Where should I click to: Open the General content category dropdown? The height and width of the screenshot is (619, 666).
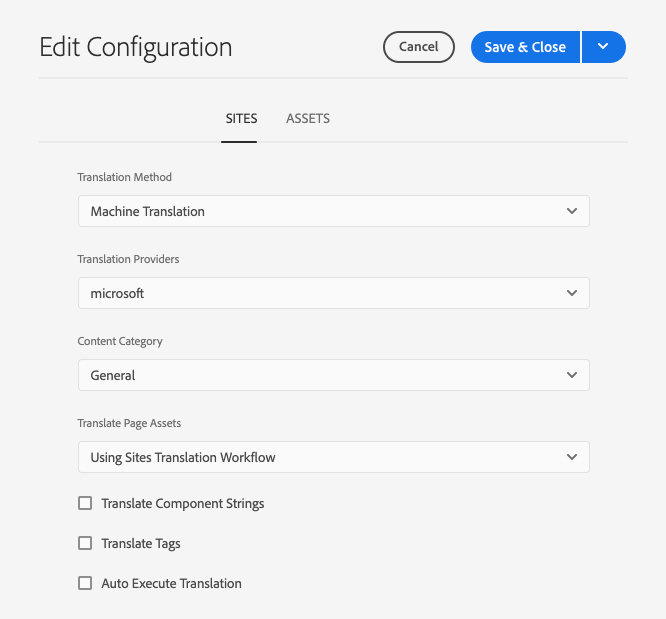[333, 375]
